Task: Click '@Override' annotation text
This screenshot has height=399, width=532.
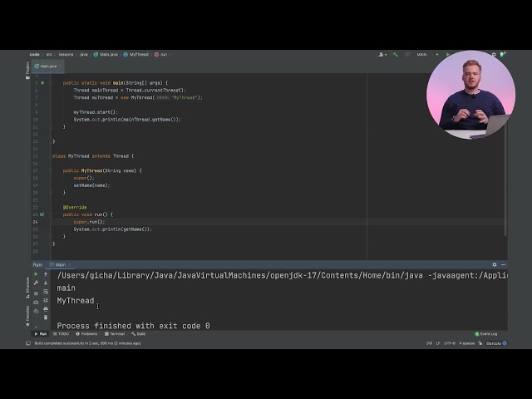Action: coord(75,207)
